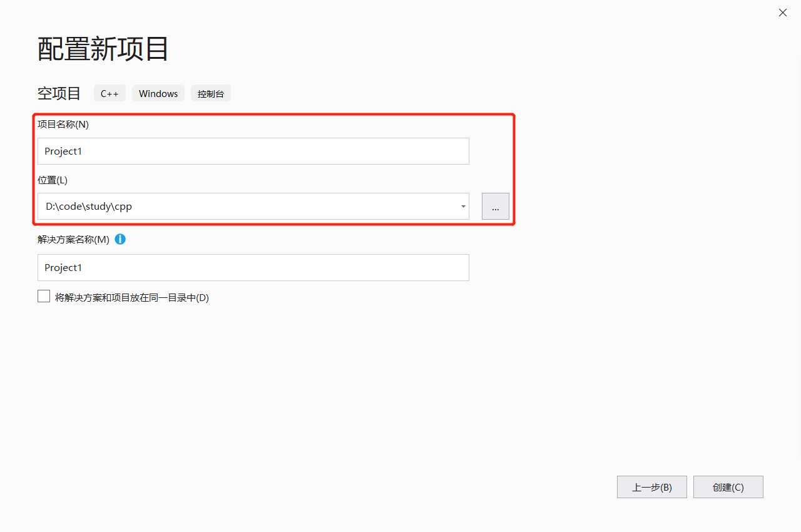Viewport: 801px width, 532px height.
Task: Click the 项目名称(N) label
Action: coord(63,124)
